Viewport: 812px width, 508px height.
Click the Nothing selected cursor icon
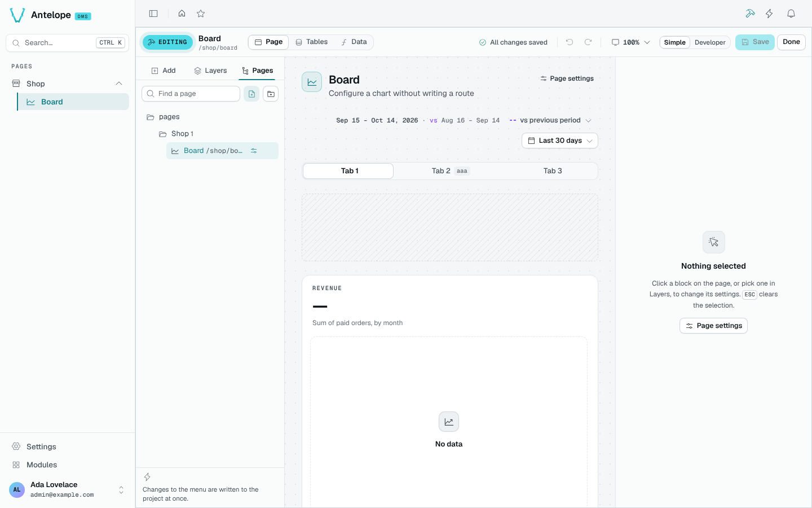[x=714, y=242]
